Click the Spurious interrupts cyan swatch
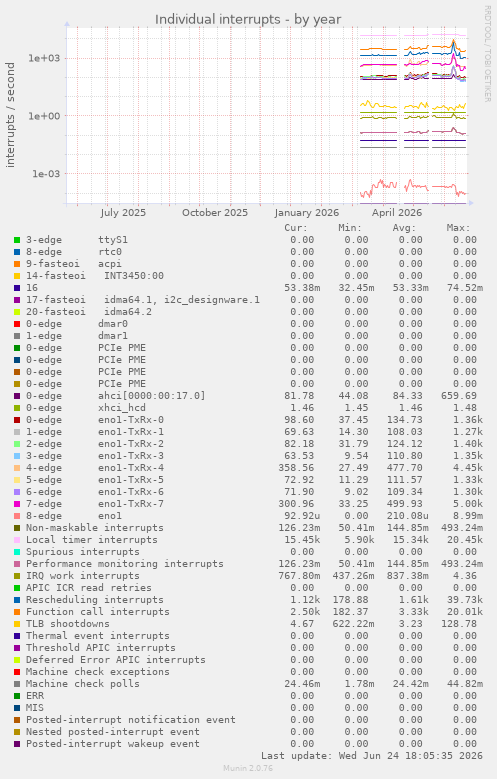497x779 pixels. 17,552
